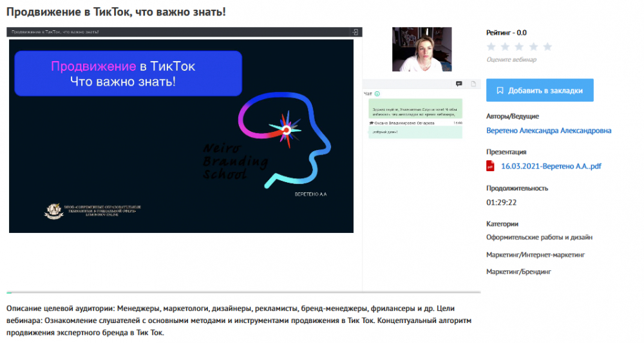Click the green download icon beside Чат

[x=377, y=94]
